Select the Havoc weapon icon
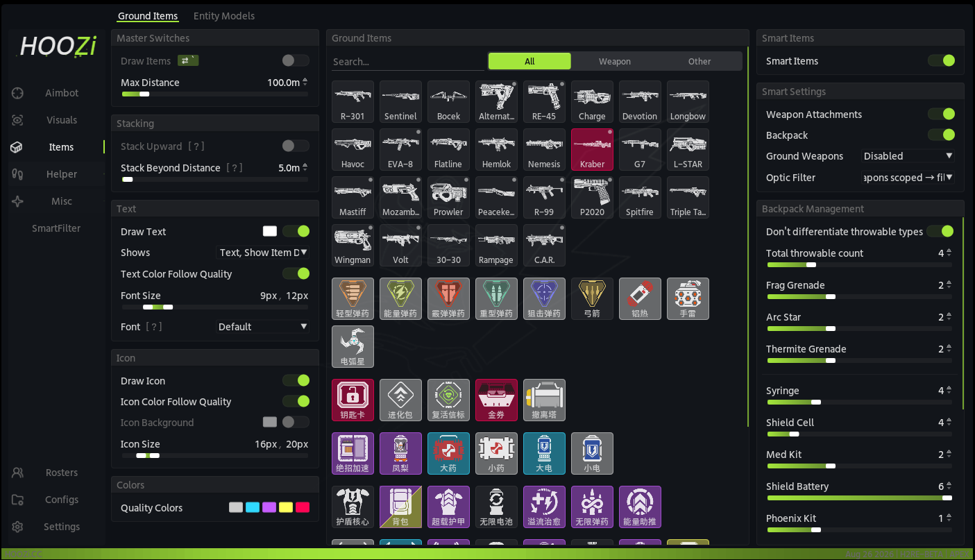975x560 pixels. click(353, 149)
